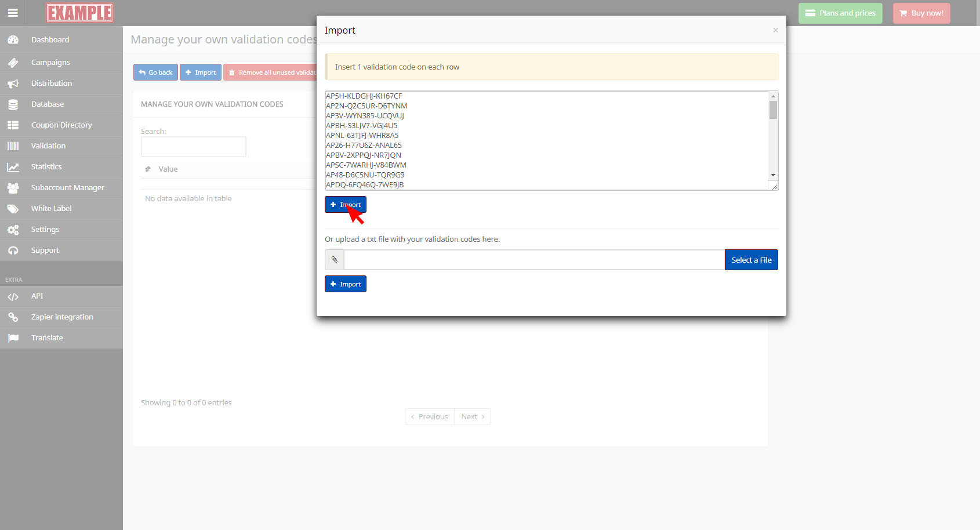The width and height of the screenshot is (980, 530).
Task: Click Import button under file upload
Action: 346,284
